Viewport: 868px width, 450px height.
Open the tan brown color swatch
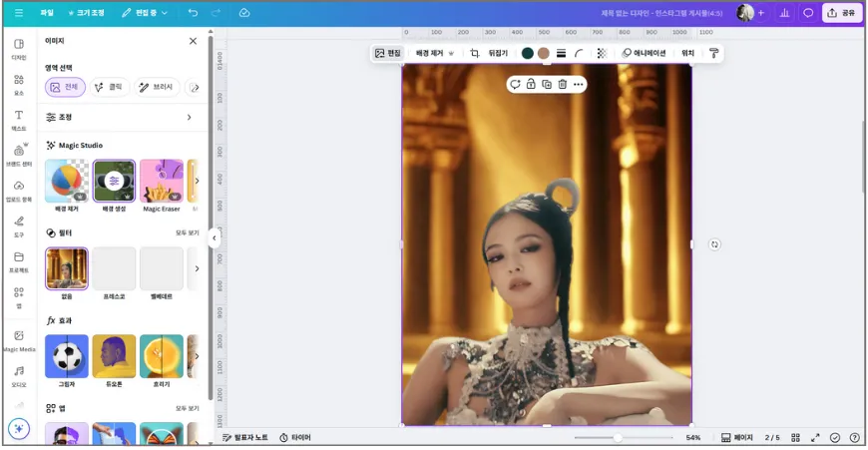tap(544, 53)
